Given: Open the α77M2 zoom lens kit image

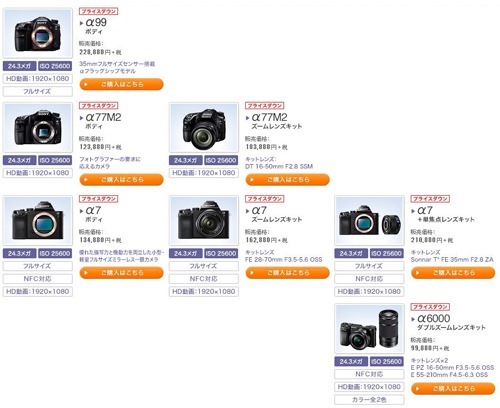Looking at the screenshot, I should click(x=204, y=128).
